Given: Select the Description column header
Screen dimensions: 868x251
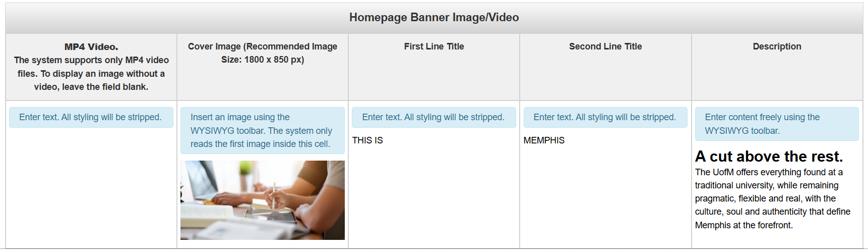Looking at the screenshot, I should (x=777, y=46).
